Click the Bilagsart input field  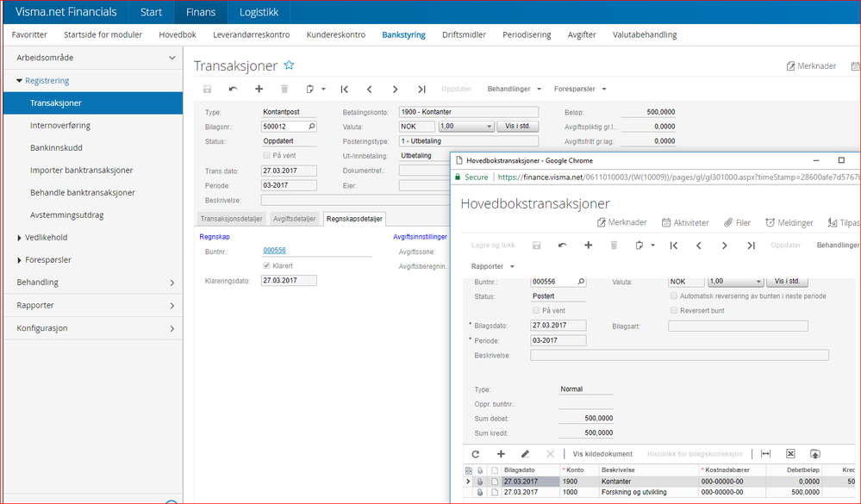(x=738, y=327)
